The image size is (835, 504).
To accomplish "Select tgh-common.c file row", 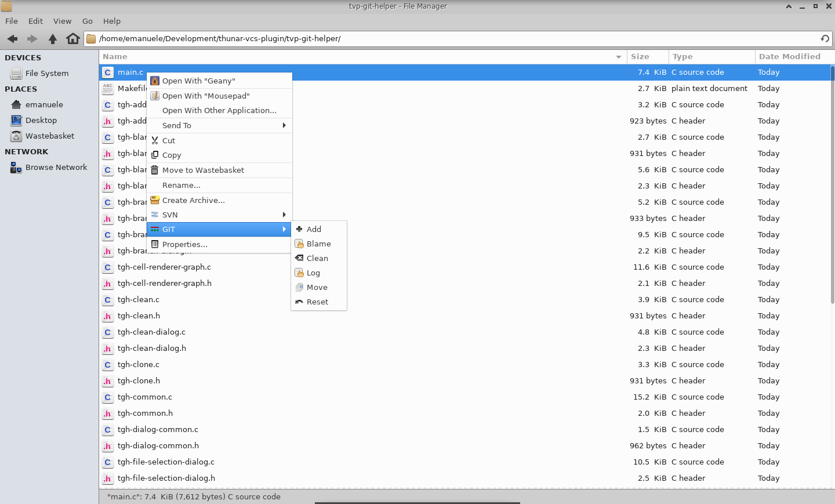I will click(464, 397).
